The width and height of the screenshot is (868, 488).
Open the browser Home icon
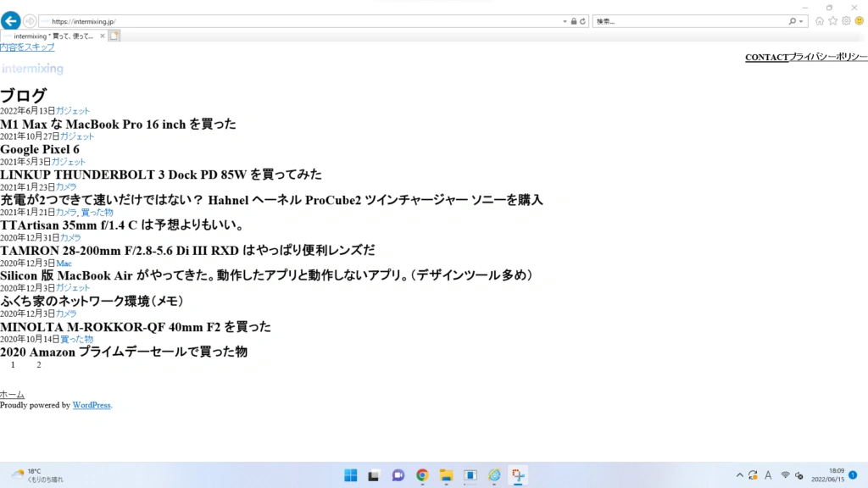[820, 21]
